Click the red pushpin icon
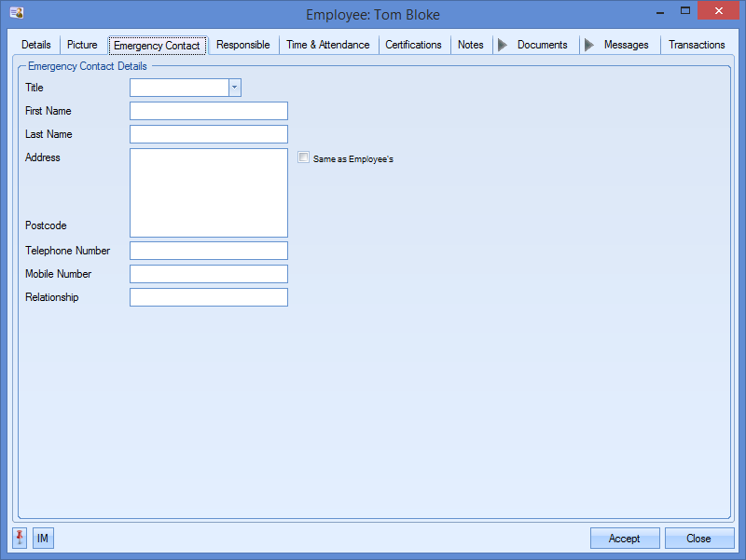Image resolution: width=746 pixels, height=560 pixels. click(20, 538)
